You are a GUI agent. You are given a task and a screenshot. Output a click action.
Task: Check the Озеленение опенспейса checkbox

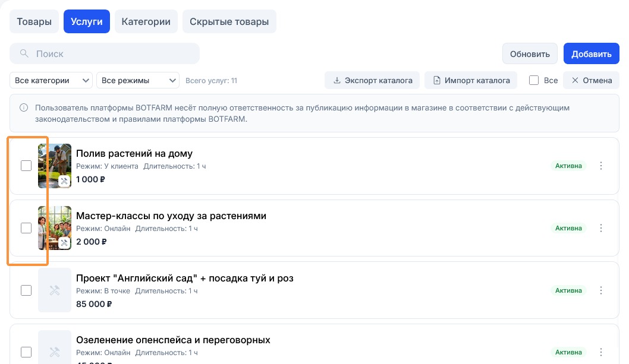click(x=26, y=352)
